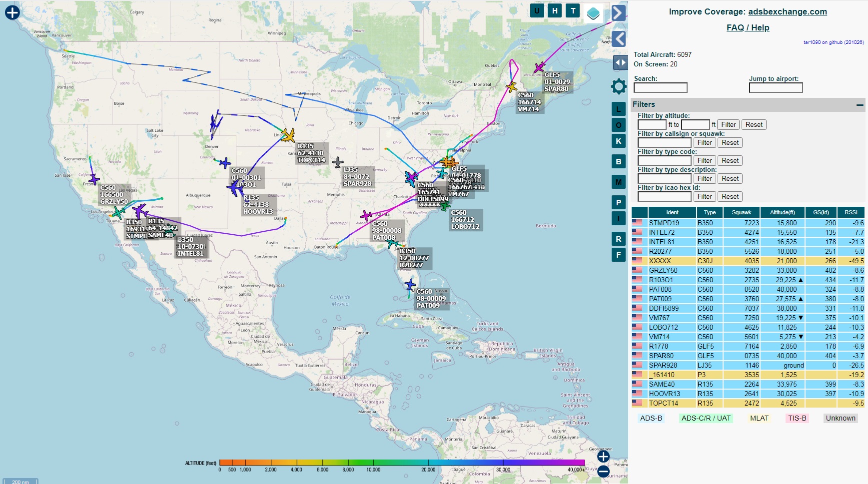Click the purple GRZLY50 plane near Fresno
868x484 pixels.
(94, 179)
